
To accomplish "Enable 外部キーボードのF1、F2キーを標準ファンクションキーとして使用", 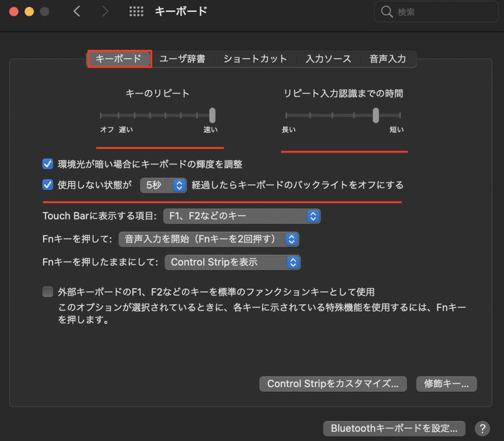I will [x=47, y=292].
